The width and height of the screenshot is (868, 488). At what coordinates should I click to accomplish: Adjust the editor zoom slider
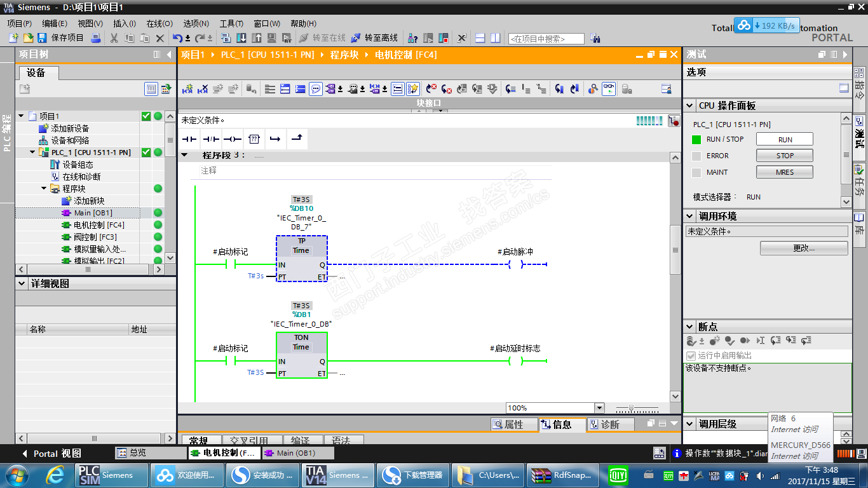[631, 408]
